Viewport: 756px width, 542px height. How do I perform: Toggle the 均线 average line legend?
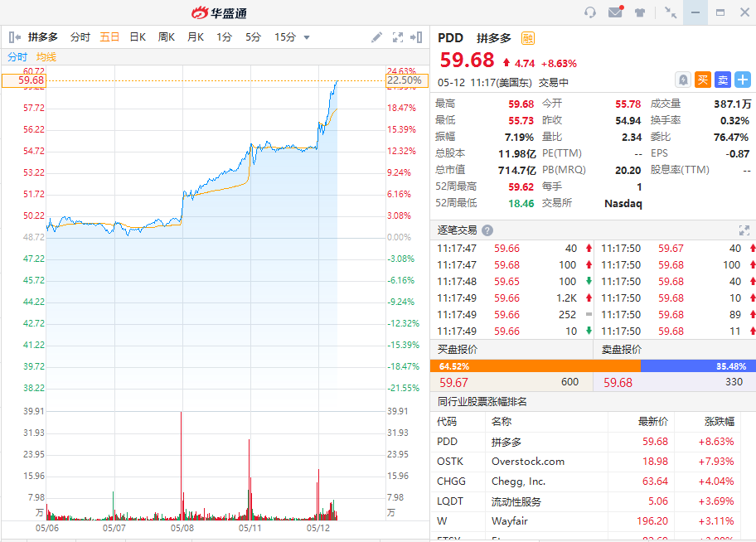click(x=46, y=57)
